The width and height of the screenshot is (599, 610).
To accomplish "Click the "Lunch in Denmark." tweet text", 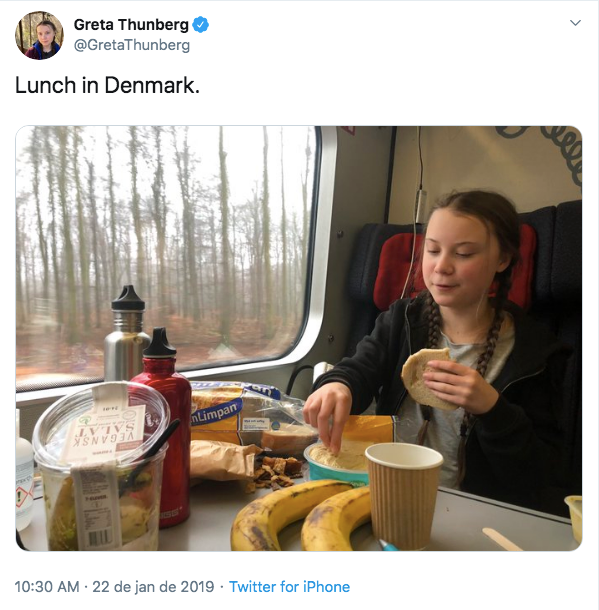I will [107, 85].
